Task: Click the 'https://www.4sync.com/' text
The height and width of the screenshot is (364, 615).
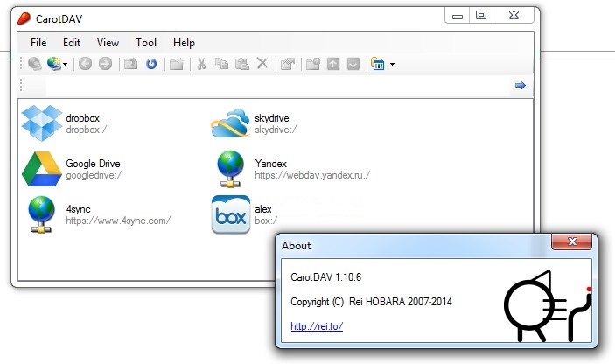Action: coord(118,220)
